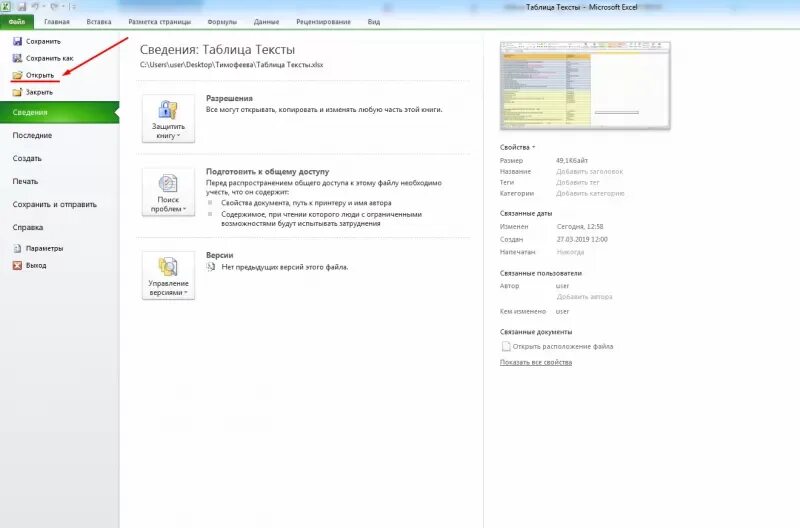
Task: Select the Сведения section
Action: pos(59,112)
